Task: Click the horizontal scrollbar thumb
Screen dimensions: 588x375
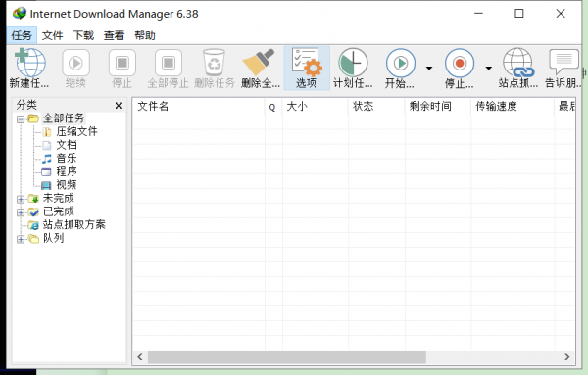Action: (x=287, y=357)
